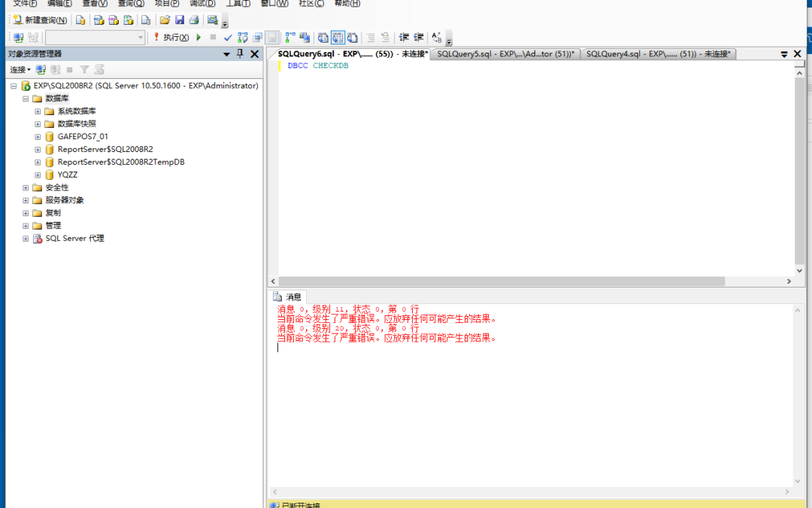Image resolution: width=812 pixels, height=508 pixels.
Task: Select the 管理 folder
Action: click(x=53, y=226)
